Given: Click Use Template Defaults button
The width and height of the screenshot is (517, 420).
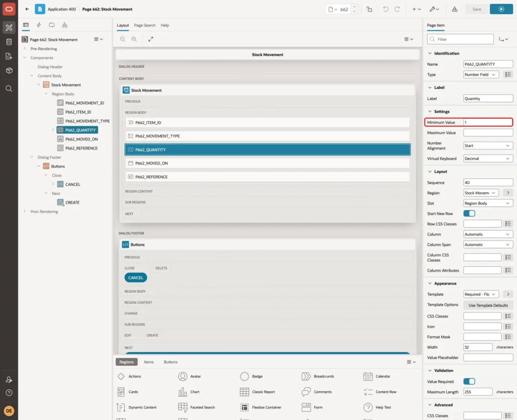Looking at the screenshot, I should coord(488,305).
